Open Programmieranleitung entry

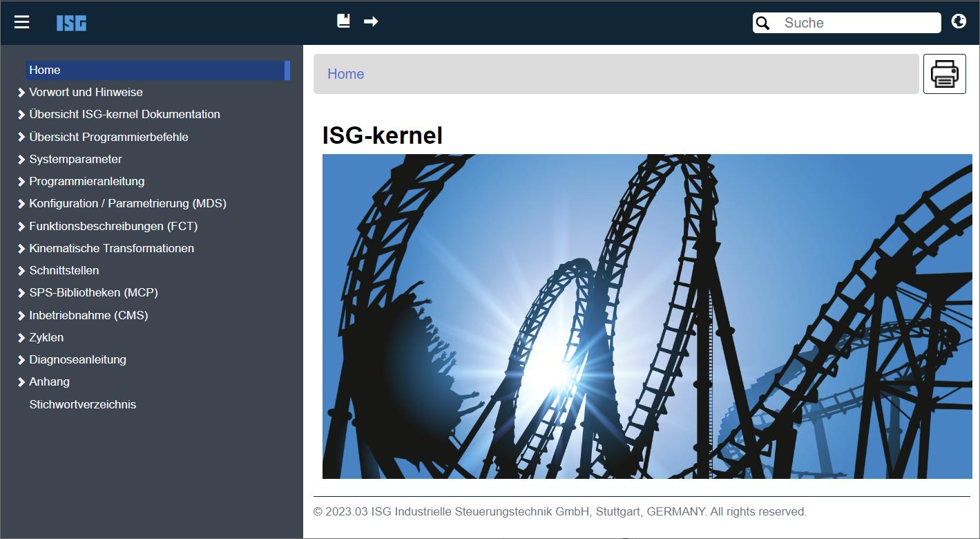(x=86, y=181)
